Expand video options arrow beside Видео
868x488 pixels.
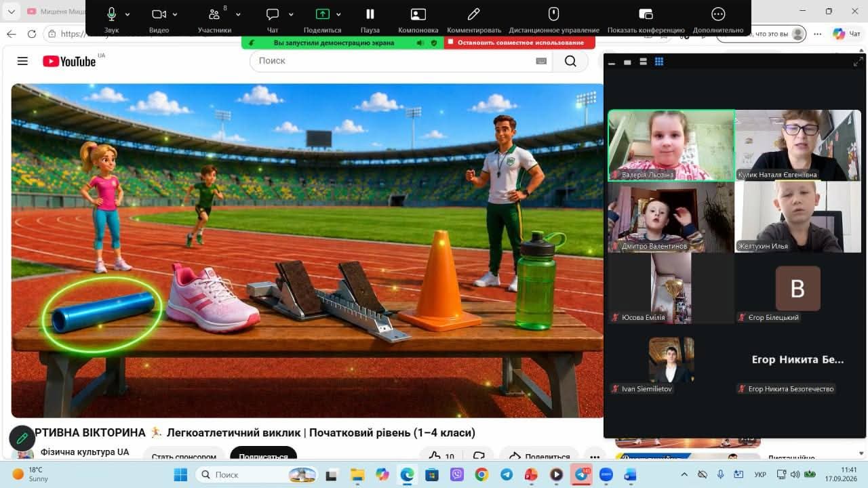click(x=175, y=14)
